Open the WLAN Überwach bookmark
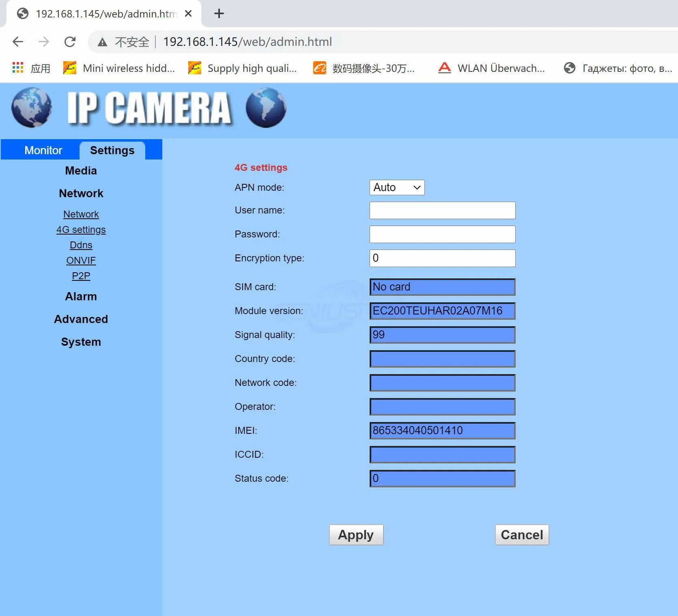This screenshot has height=616, width=678. [492, 68]
